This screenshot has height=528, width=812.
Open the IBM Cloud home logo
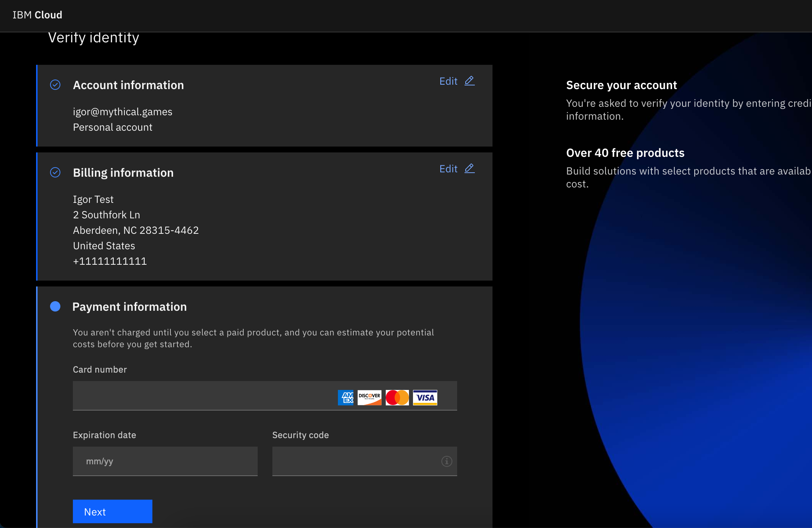coord(37,15)
